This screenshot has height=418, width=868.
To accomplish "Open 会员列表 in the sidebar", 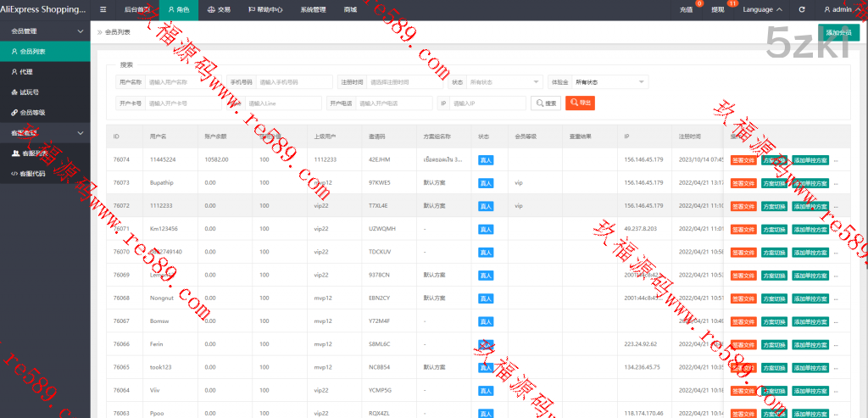I will [32, 51].
